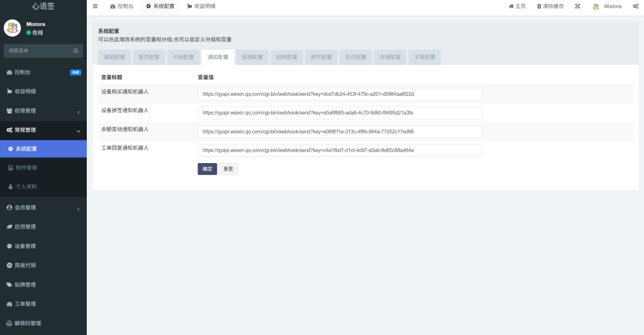
Task: Click the 设备掉签通知机器人 webhook field
Action: 340,113
